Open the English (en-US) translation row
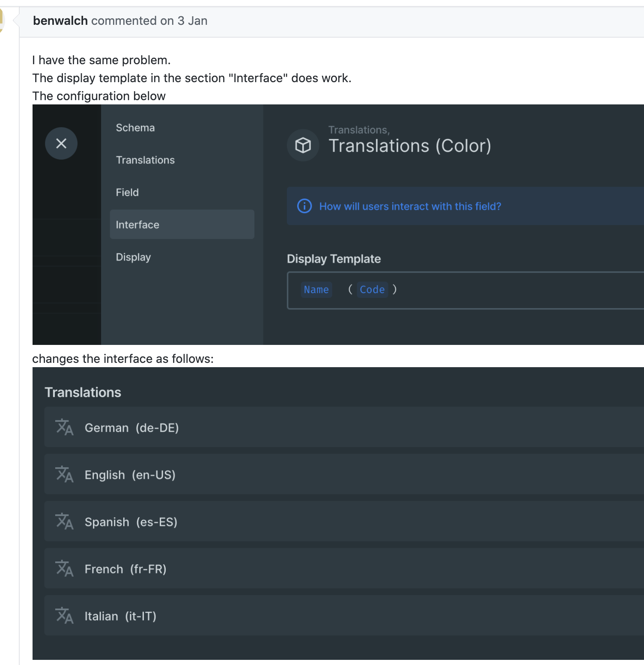644x665 pixels. 344,474
